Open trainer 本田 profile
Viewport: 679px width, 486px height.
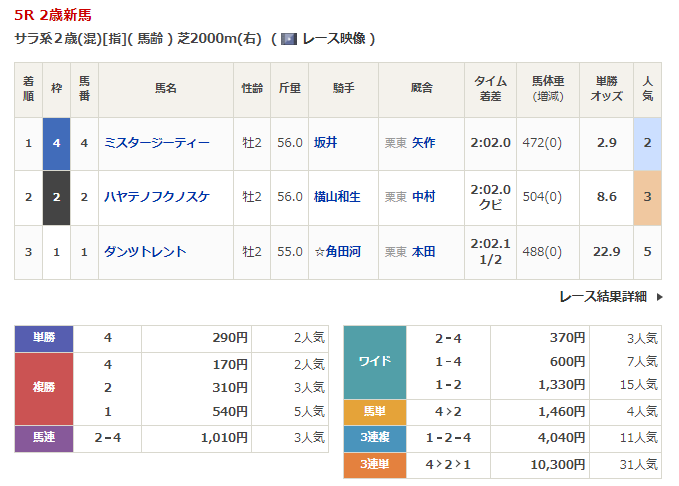click(x=423, y=251)
